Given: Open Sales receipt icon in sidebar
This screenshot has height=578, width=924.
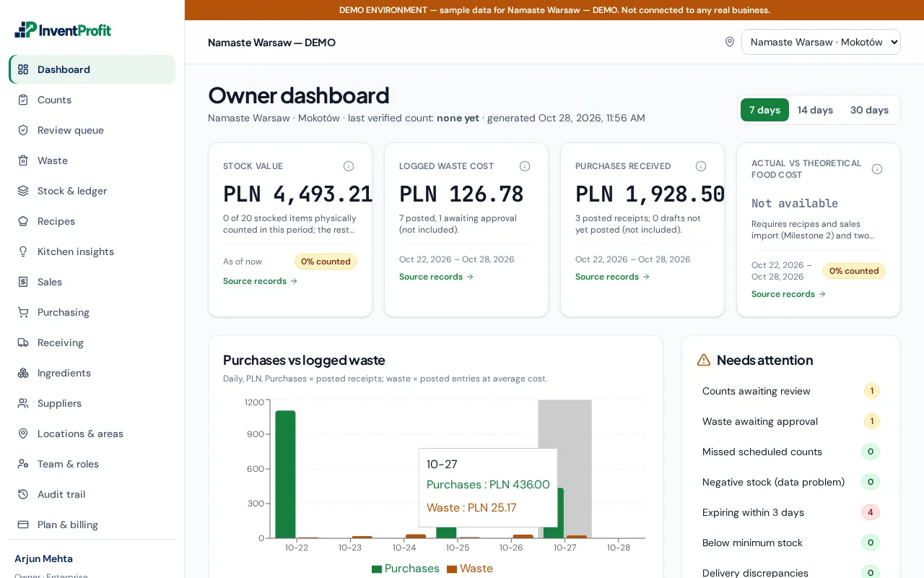Looking at the screenshot, I should point(23,282).
